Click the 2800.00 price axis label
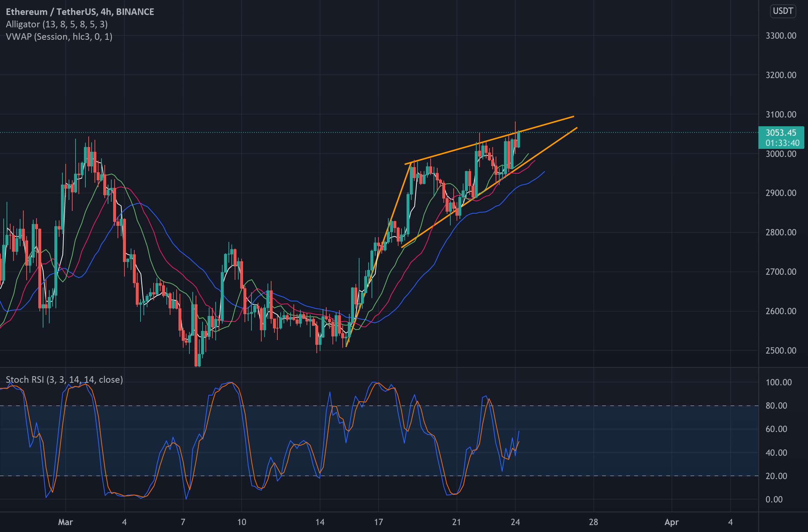Screen dimensions: 808x532 point(781,232)
